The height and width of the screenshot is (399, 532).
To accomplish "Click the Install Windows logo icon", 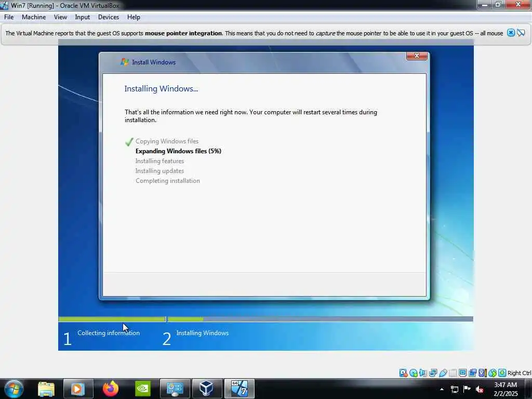I will coord(125,62).
